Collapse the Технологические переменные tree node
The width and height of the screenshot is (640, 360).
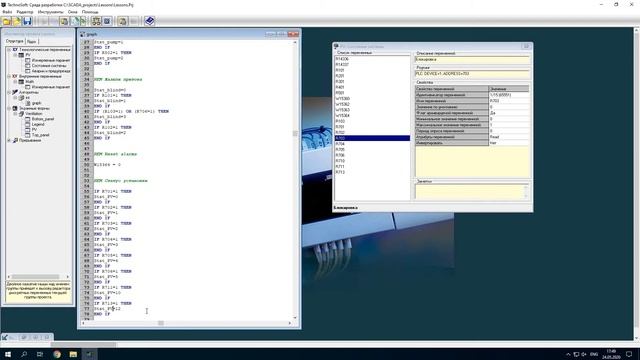pos(9,49)
